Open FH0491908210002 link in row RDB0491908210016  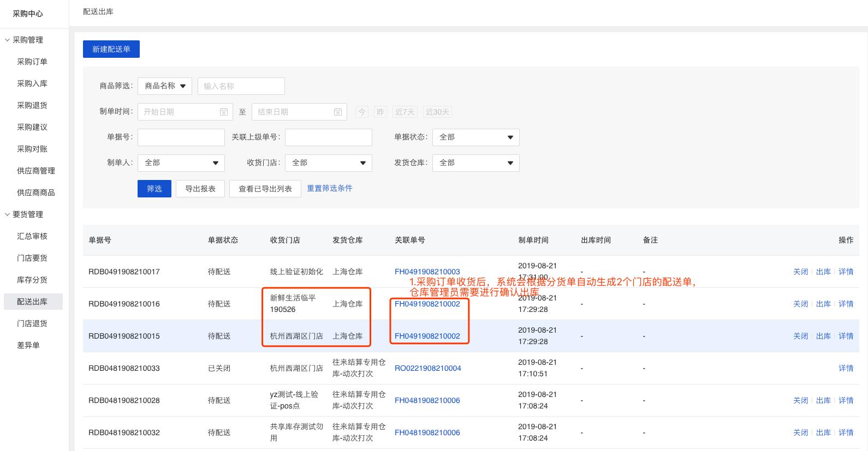tap(427, 304)
